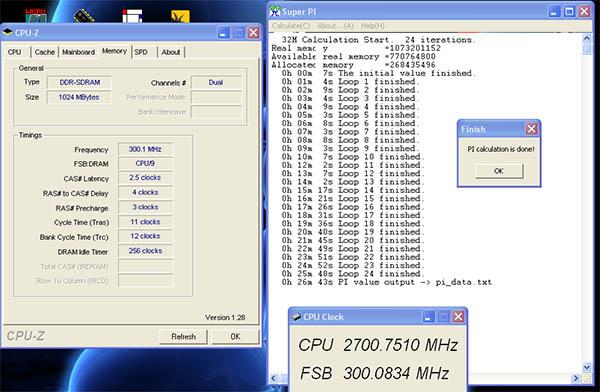
Task: Click OK at the bottom of the CPU-Z window
Action: click(235, 336)
